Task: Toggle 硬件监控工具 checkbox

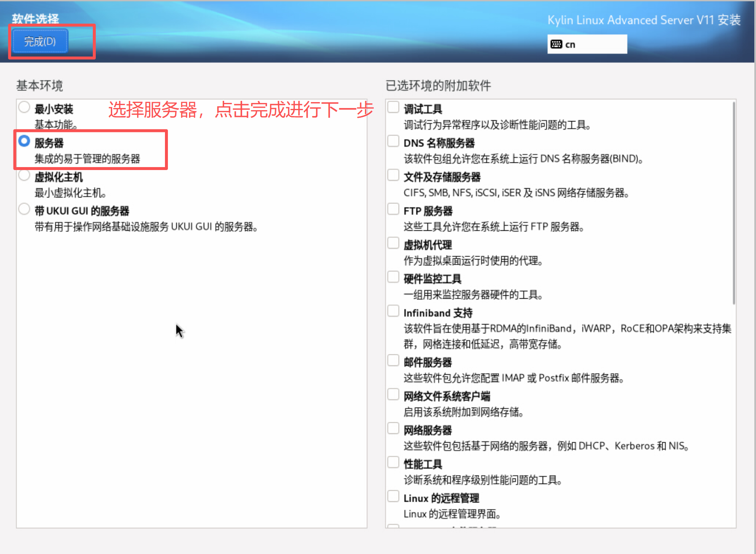Action: pyautogui.click(x=393, y=277)
